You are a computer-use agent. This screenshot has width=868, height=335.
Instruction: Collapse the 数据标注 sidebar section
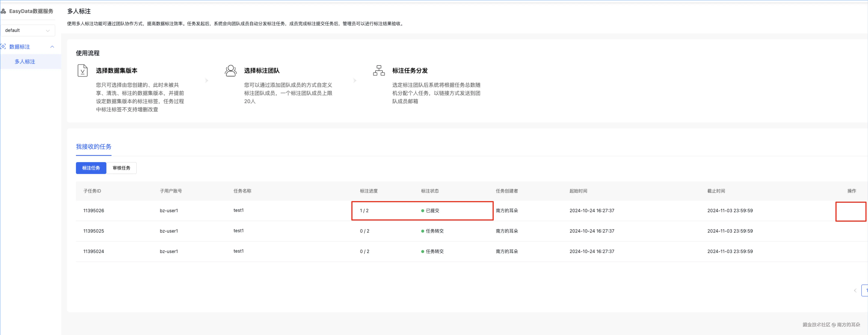tap(52, 47)
